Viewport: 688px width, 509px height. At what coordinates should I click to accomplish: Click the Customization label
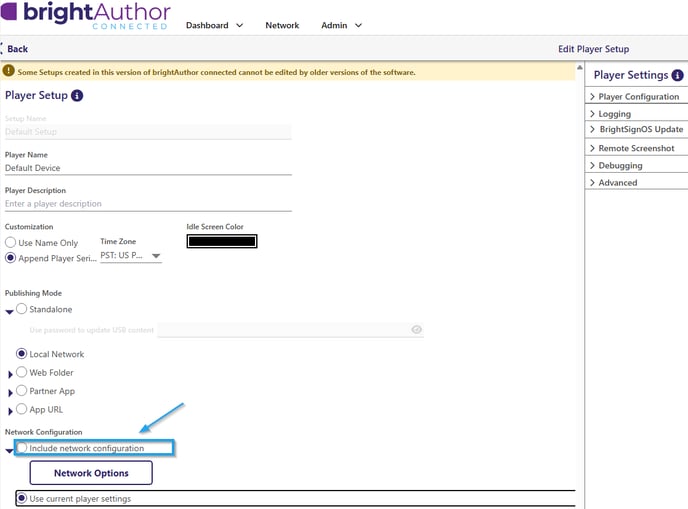(29, 226)
